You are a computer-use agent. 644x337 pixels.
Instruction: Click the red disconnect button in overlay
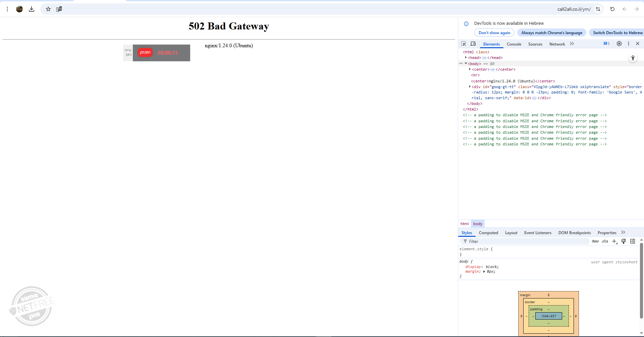[145, 53]
